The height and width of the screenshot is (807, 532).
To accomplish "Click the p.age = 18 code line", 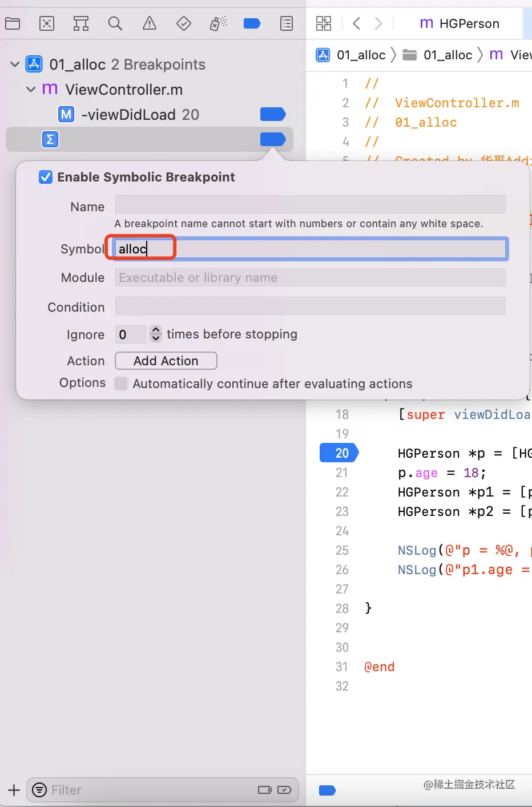I will [x=442, y=473].
